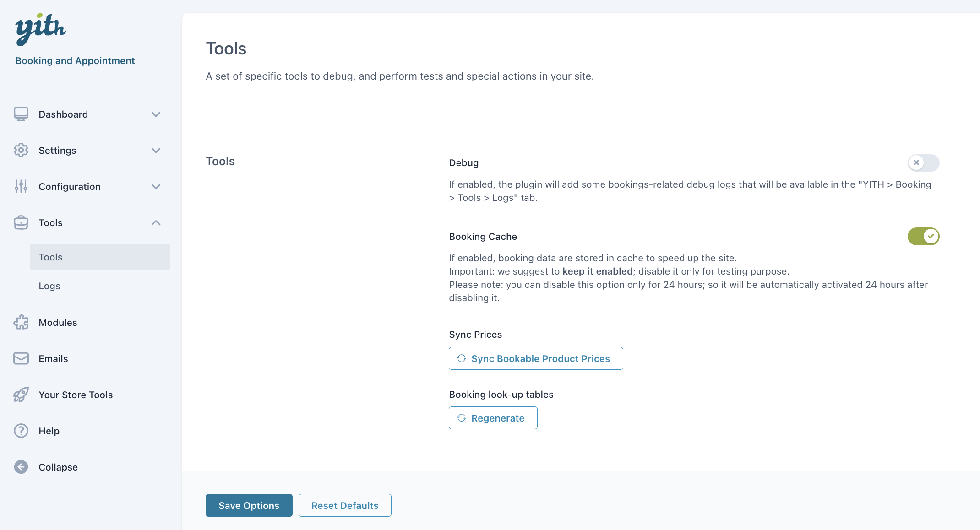Click the Tools briefcase icon

[x=21, y=222]
